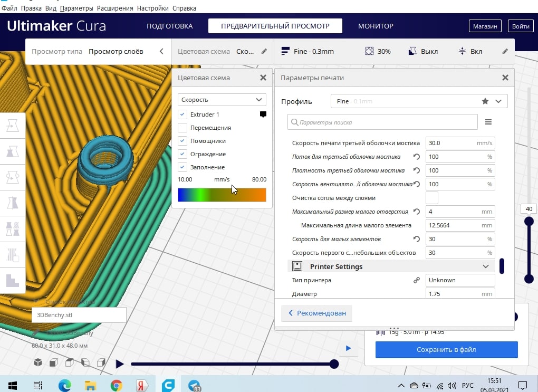Image resolution: width=538 pixels, height=392 pixels.
Task: Click third bridge skin speed field
Action: click(460, 143)
